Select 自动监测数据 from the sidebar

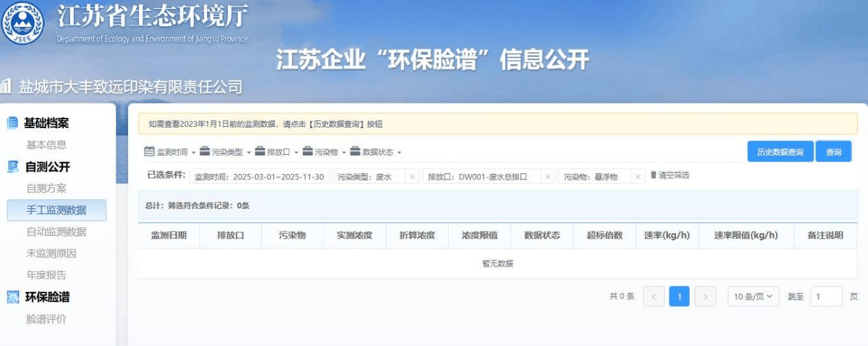pos(56,232)
